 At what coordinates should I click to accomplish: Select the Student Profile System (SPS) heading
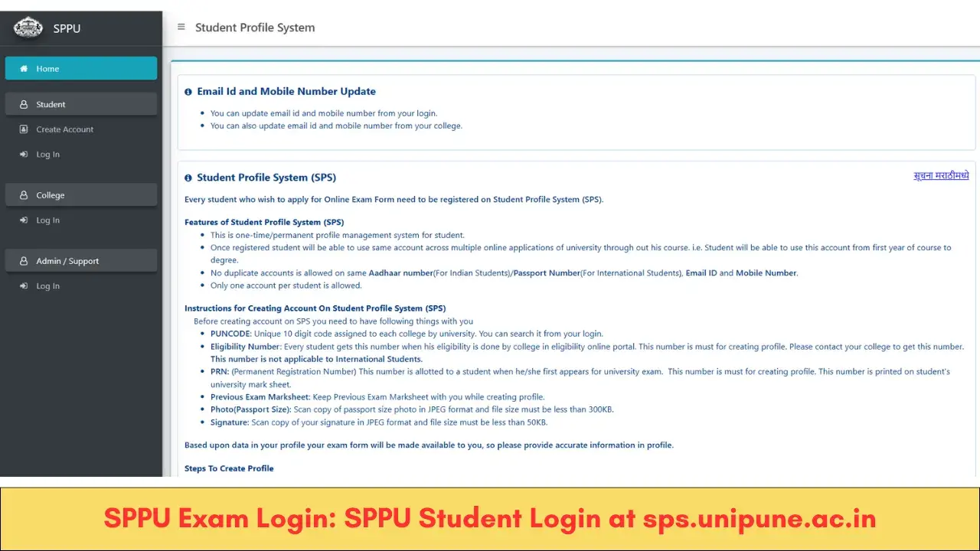[266, 178]
